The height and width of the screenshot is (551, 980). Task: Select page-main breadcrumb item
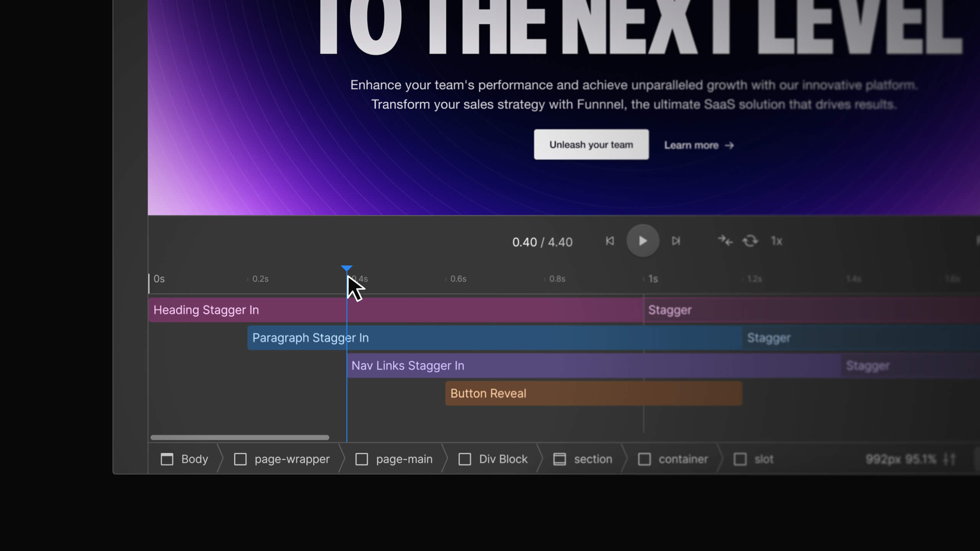[394, 459]
